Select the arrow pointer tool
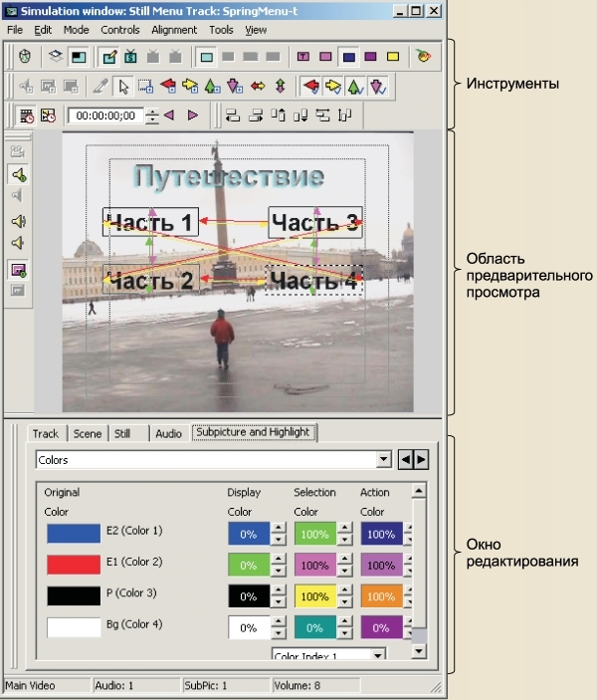Viewport: 597px width, 700px height. pos(122,87)
